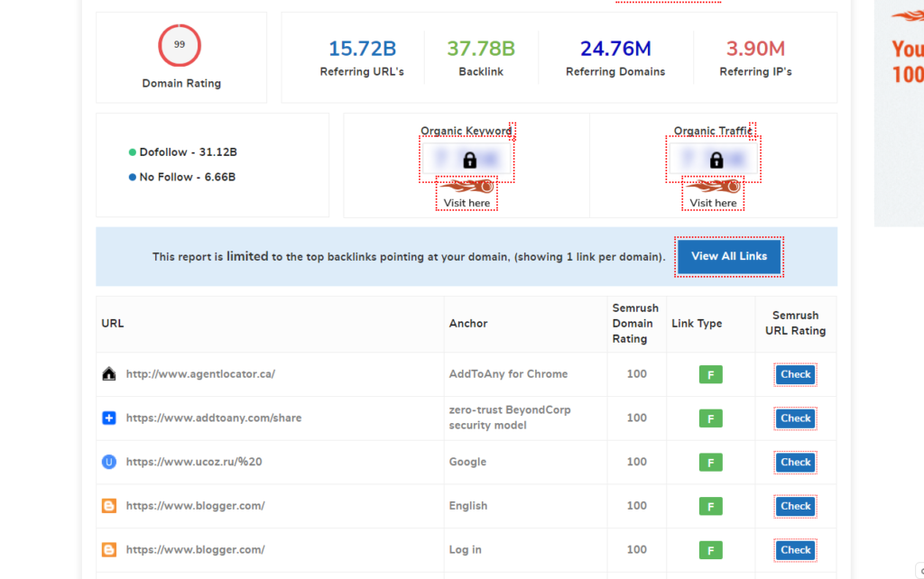Click the Blogger icon on the English row
This screenshot has width=924, height=579.
(x=108, y=506)
